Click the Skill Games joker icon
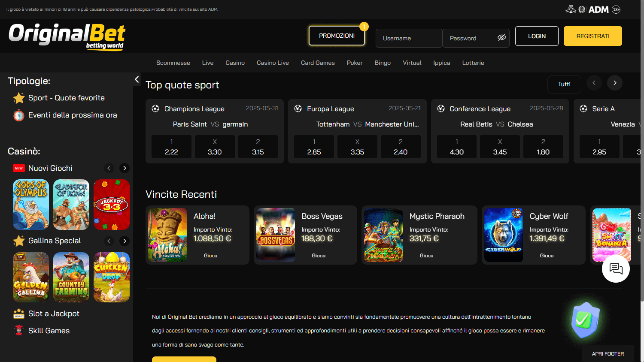 19,331
